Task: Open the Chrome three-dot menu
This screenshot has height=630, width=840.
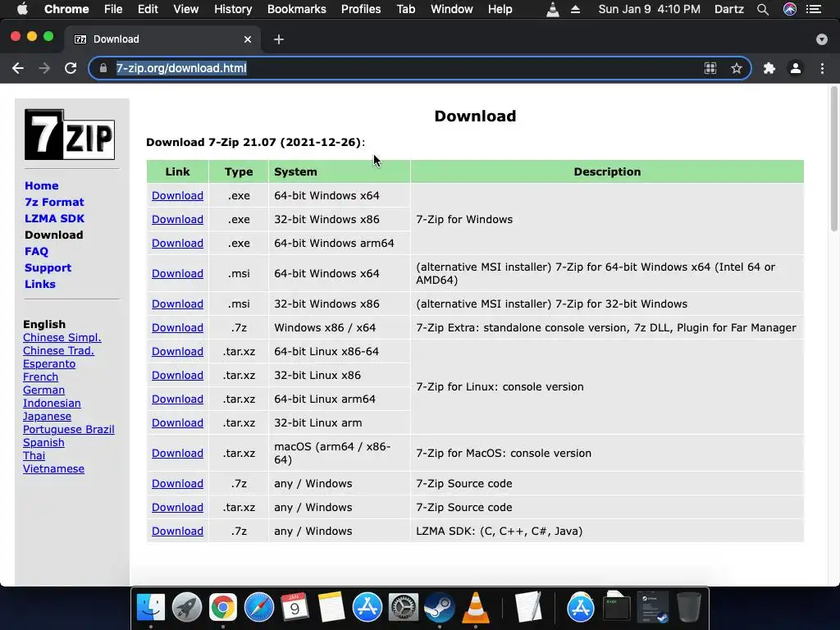Action: [x=822, y=68]
